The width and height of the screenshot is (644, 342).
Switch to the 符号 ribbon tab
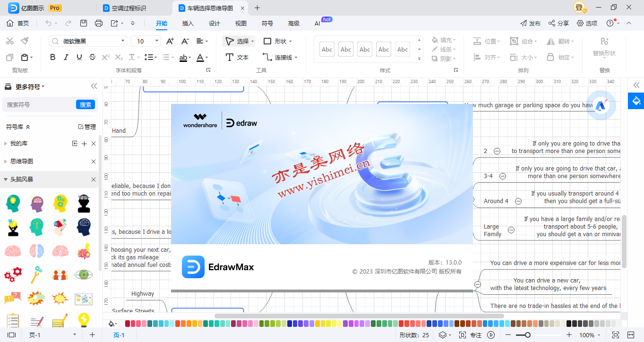click(x=267, y=23)
